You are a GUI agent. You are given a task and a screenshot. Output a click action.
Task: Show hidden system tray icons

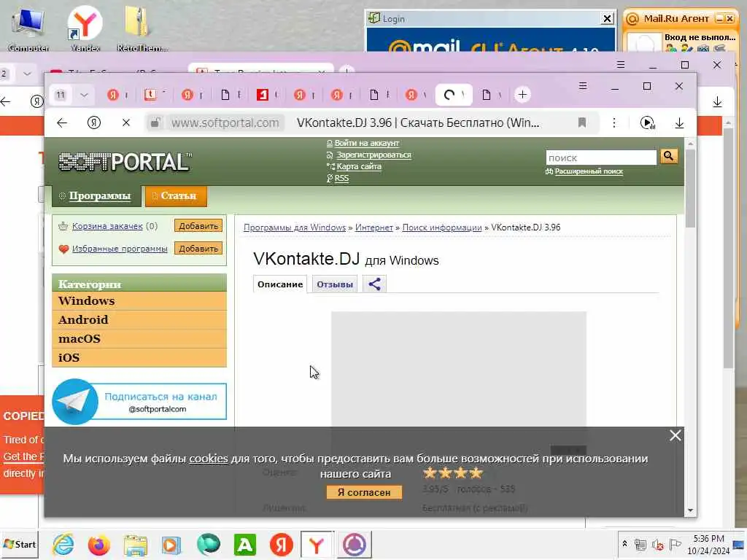click(624, 543)
